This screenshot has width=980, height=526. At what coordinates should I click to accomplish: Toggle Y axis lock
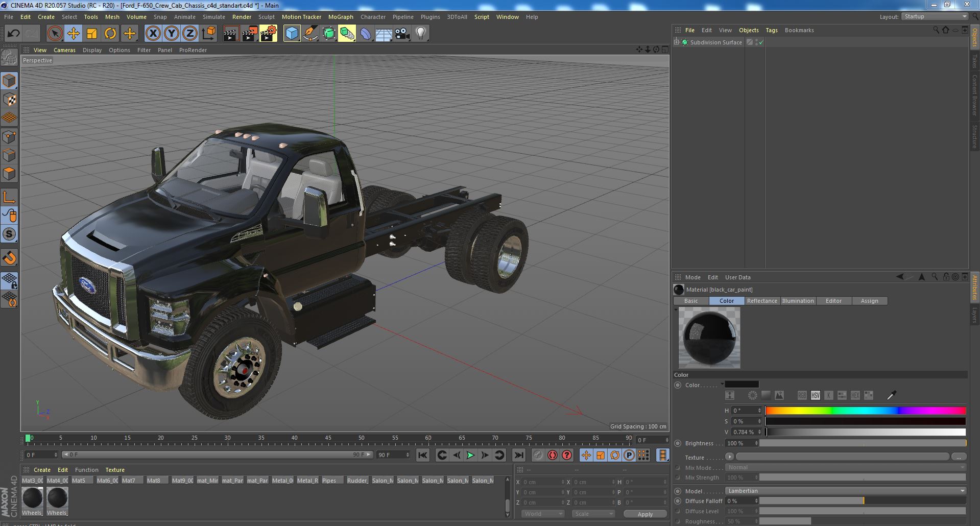point(172,34)
